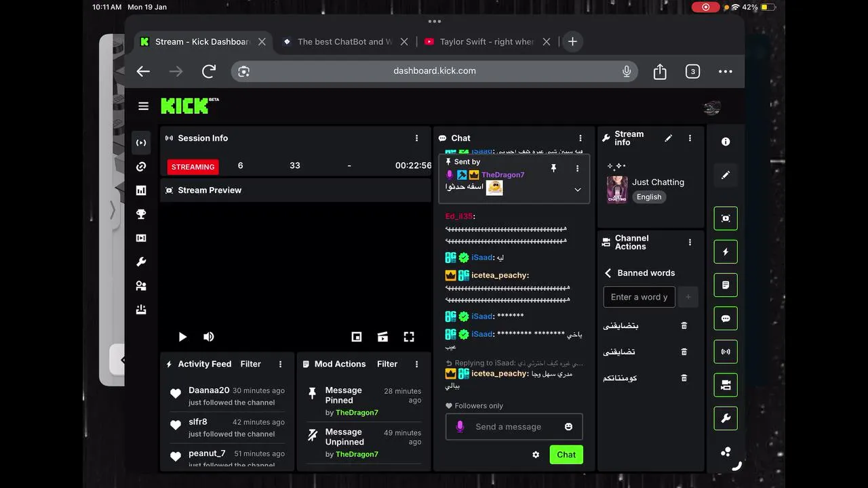Delete banned word بتضايقني
The height and width of the screenshot is (488, 868).
point(684,326)
